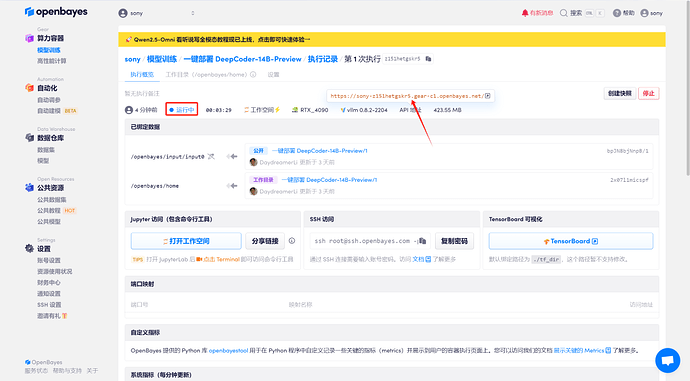Screen dimensions: 690x381
Task: Click info icon beside 工作目录 tab
Action: 253,75
